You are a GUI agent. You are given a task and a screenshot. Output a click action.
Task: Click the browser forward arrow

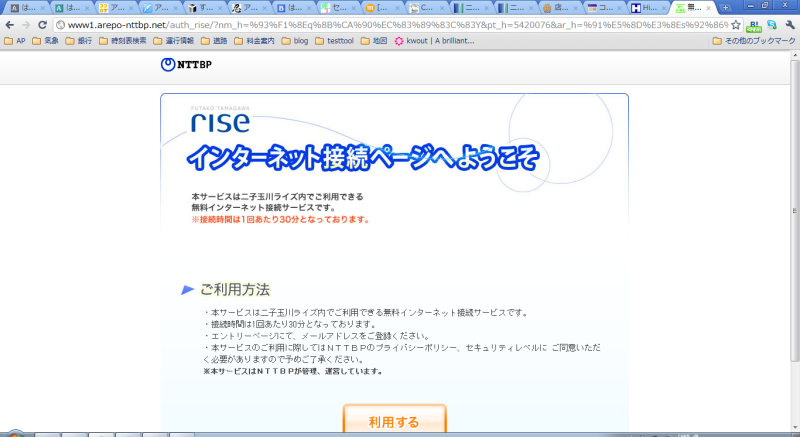(26, 25)
